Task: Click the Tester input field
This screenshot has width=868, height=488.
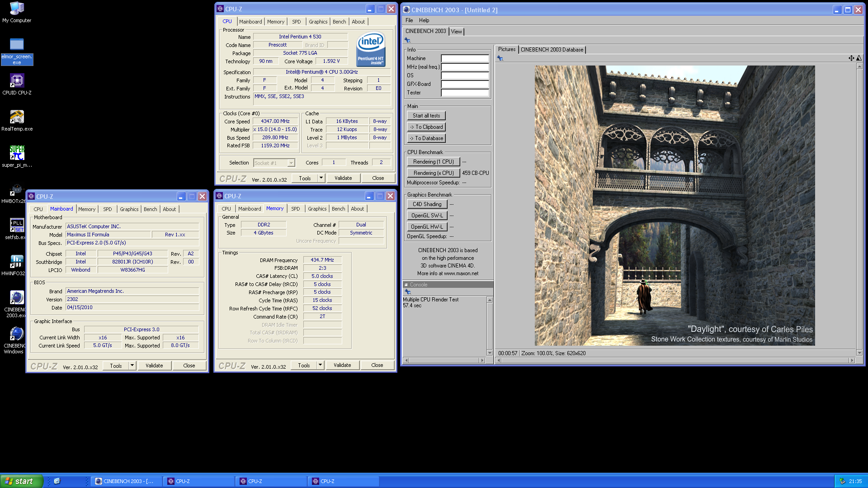Action: click(x=465, y=93)
